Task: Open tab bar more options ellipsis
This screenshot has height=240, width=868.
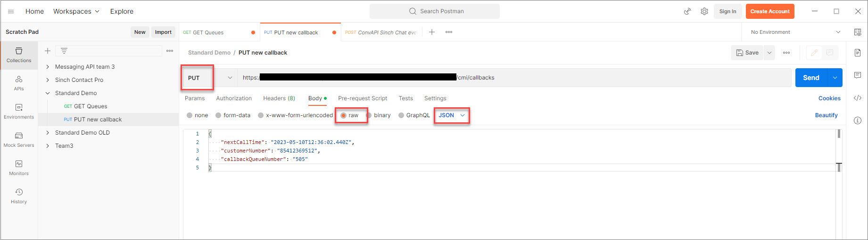Action: [x=449, y=32]
